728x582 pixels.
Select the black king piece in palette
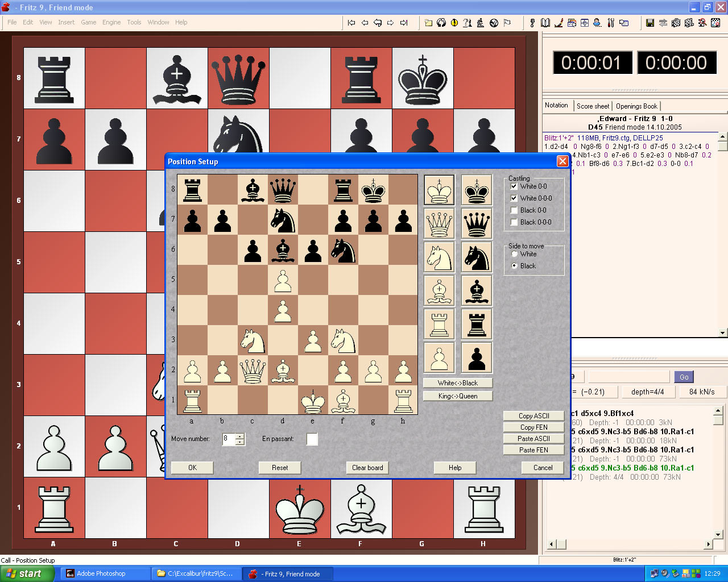click(x=477, y=190)
